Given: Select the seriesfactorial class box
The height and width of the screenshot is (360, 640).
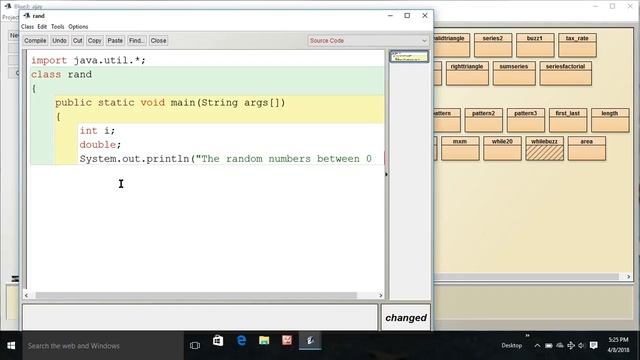Looking at the screenshot, I should [565, 73].
